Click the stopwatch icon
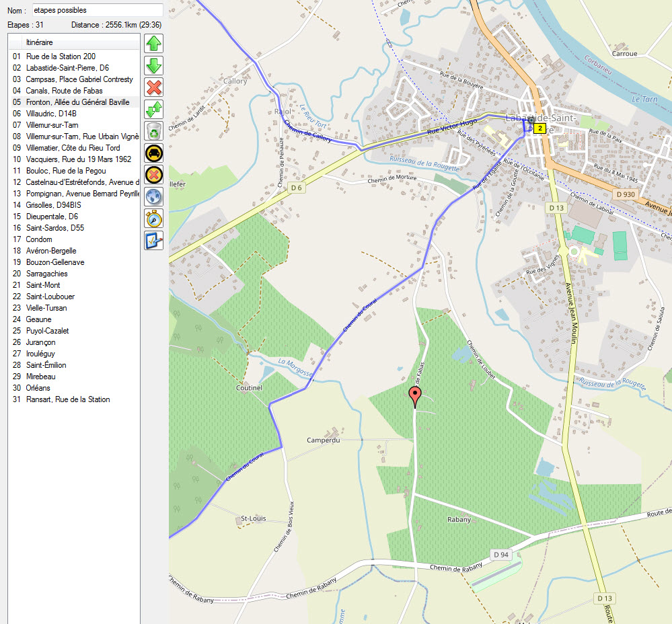The image size is (672, 624). (x=153, y=218)
